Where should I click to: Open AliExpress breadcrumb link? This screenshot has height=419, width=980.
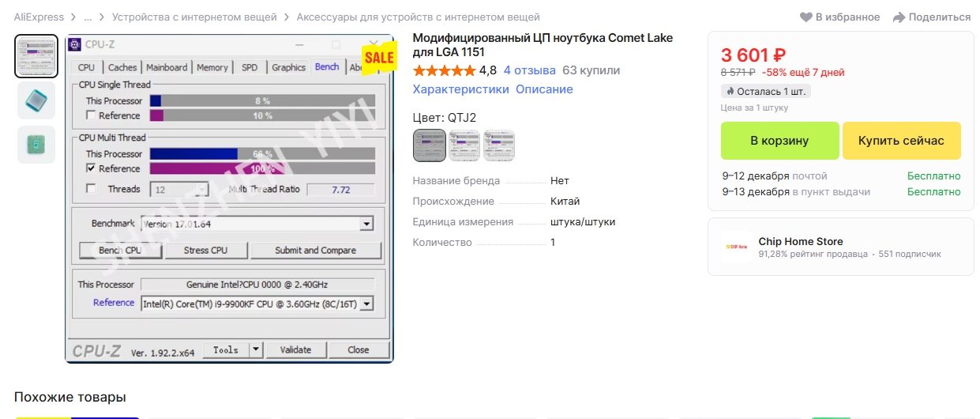tap(39, 17)
